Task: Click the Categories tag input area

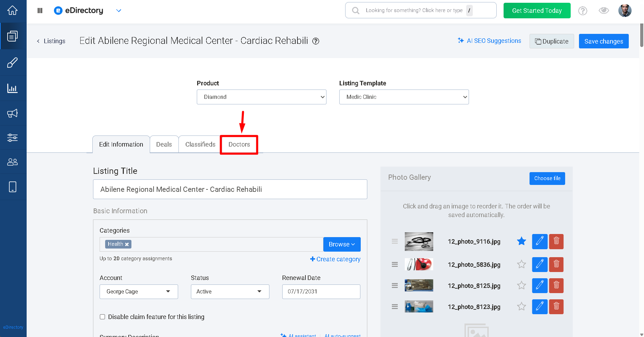Action: coord(211,244)
